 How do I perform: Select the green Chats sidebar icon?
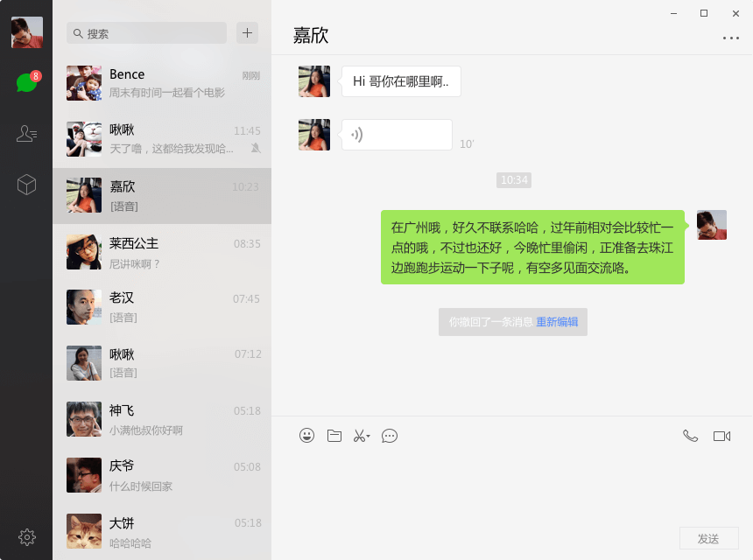click(x=26, y=83)
